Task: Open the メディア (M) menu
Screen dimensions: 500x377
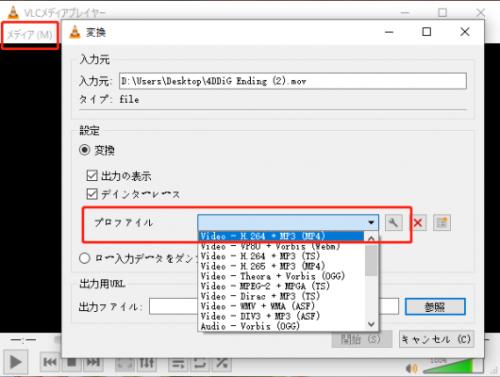Action: [x=30, y=35]
